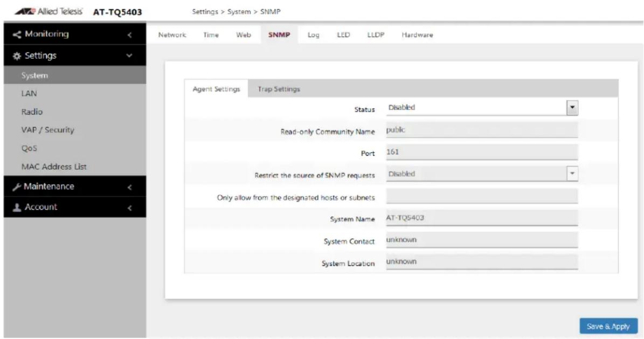Screen dimensions: 644x339
Task: Switch to the LLDP tab
Action: 376,35
